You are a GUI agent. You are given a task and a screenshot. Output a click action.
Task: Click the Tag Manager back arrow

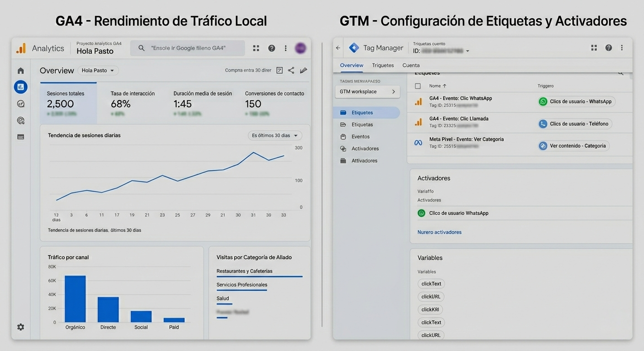(x=338, y=48)
